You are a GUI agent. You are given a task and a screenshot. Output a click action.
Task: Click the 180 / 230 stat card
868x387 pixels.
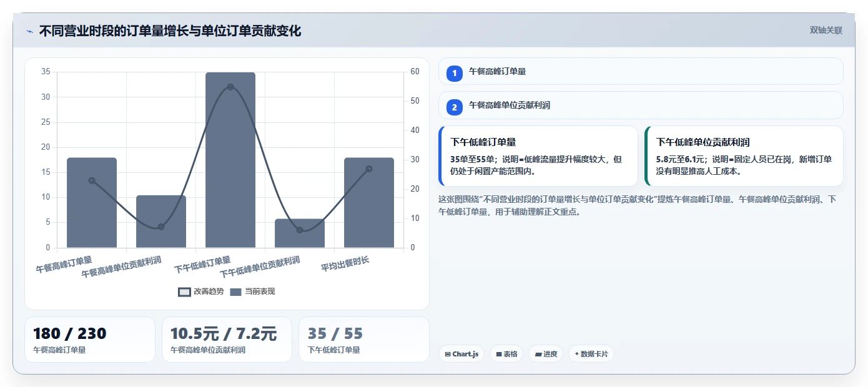[x=90, y=340]
